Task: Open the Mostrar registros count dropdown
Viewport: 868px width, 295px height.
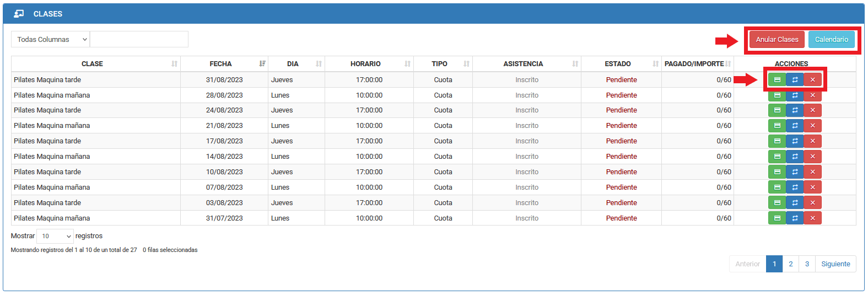Action: coord(55,236)
